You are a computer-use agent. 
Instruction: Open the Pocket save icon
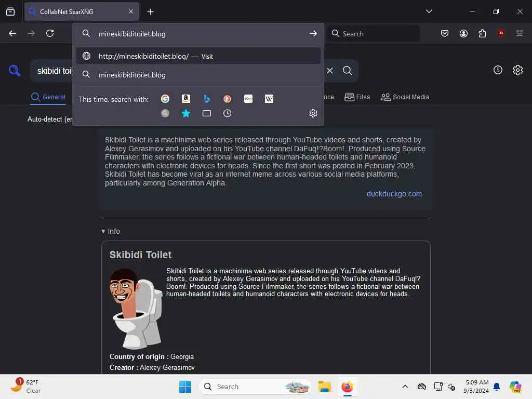tap(445, 33)
